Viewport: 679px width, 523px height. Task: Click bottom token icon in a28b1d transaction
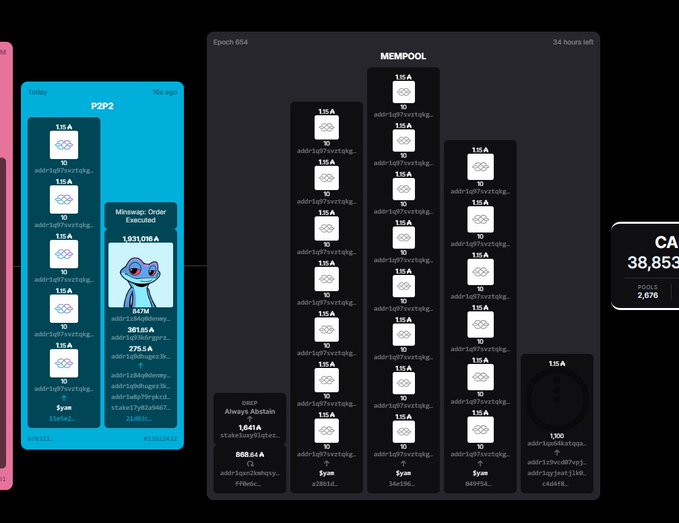(x=327, y=430)
